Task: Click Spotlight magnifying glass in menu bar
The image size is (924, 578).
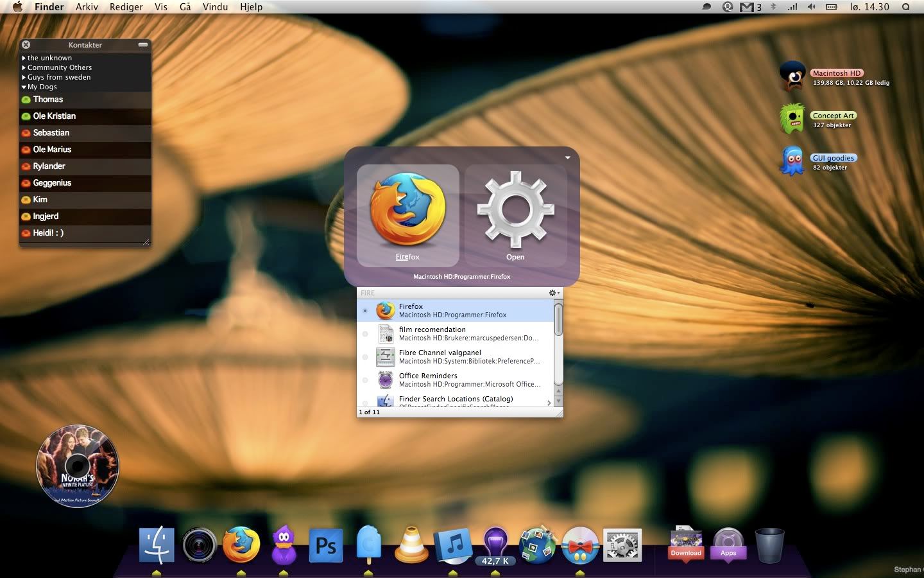Action: point(905,7)
